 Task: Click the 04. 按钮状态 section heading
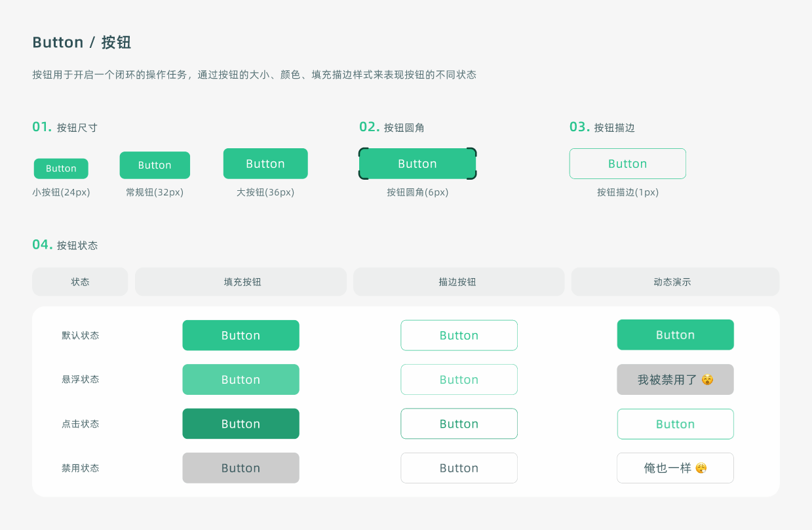pyautogui.click(x=65, y=245)
